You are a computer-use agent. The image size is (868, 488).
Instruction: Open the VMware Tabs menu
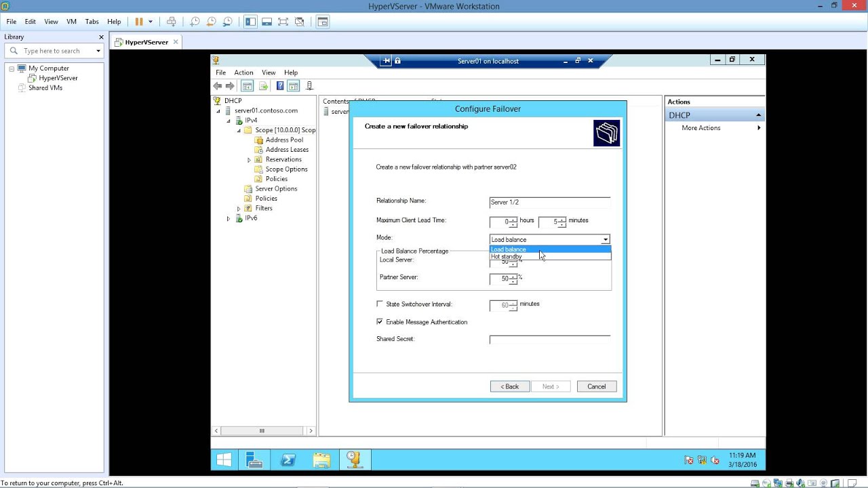click(92, 22)
